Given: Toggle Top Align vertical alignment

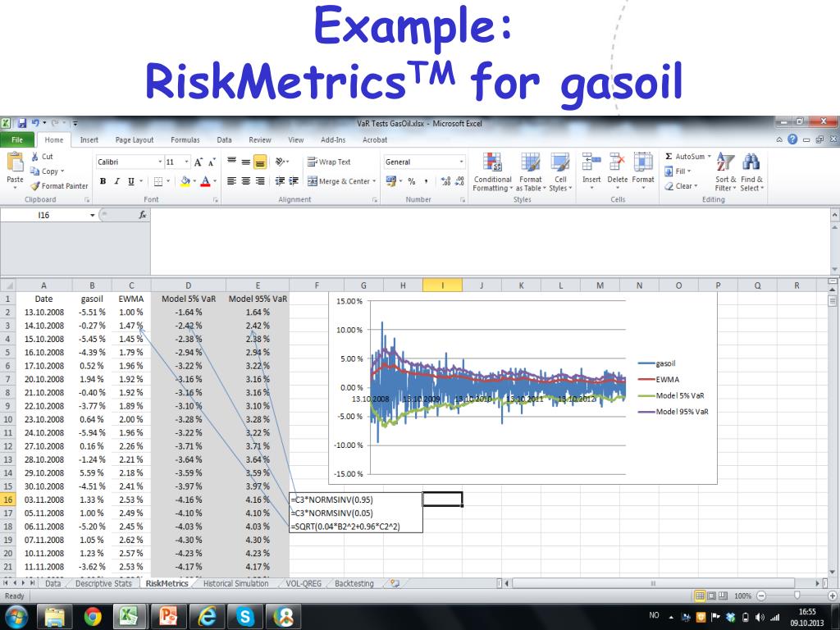Looking at the screenshot, I should coord(231,162).
